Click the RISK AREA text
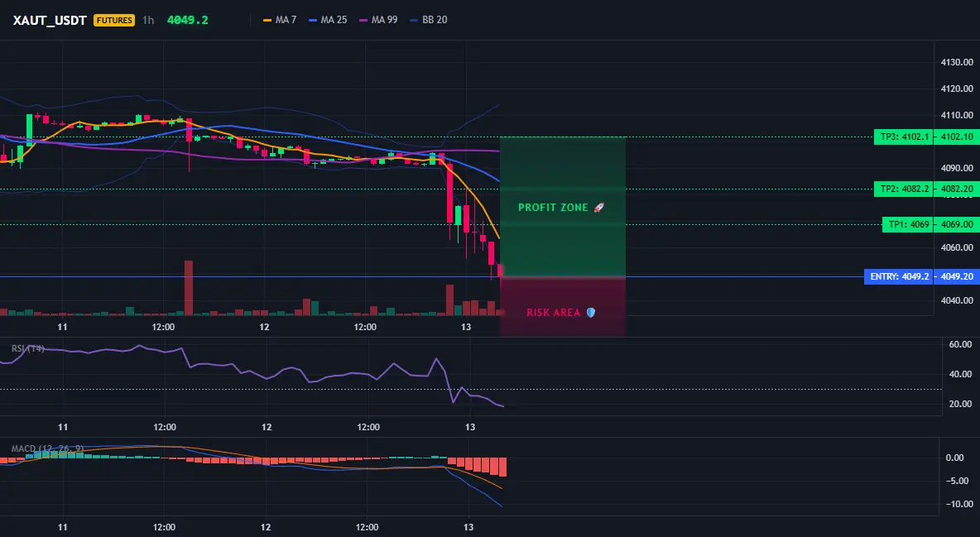The height and width of the screenshot is (537, 980). coord(553,313)
